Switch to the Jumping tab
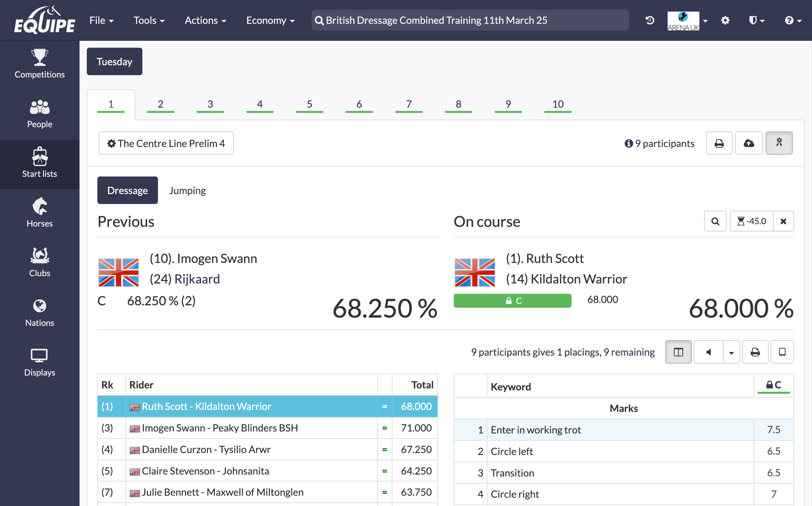812x506 pixels. [187, 190]
